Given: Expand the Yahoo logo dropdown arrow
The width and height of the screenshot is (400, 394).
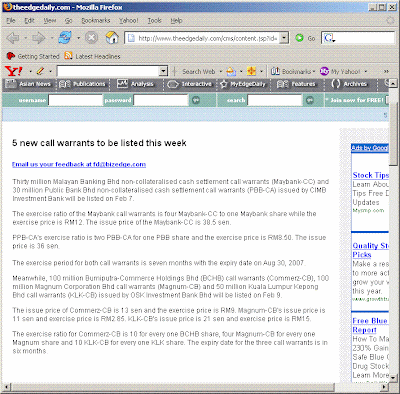Looking at the screenshot, I should pos(30,71).
